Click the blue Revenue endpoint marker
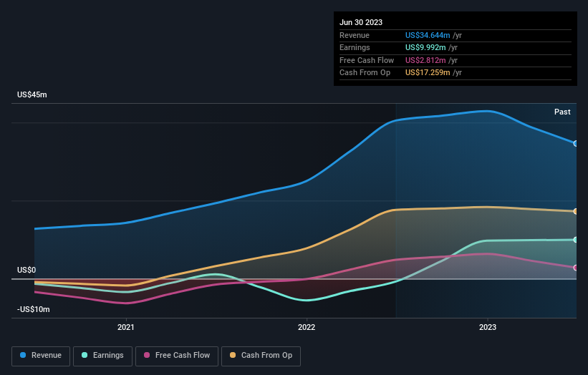 pos(576,143)
